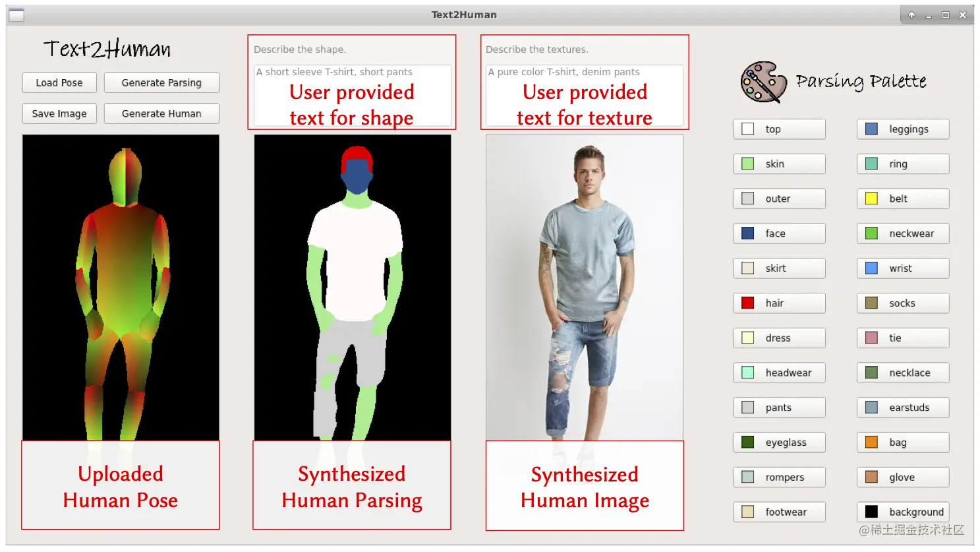Click the Save Image button

(x=59, y=113)
